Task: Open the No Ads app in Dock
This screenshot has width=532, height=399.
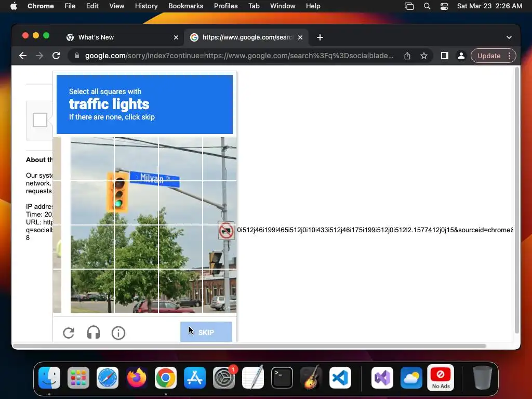Action: [x=441, y=378]
